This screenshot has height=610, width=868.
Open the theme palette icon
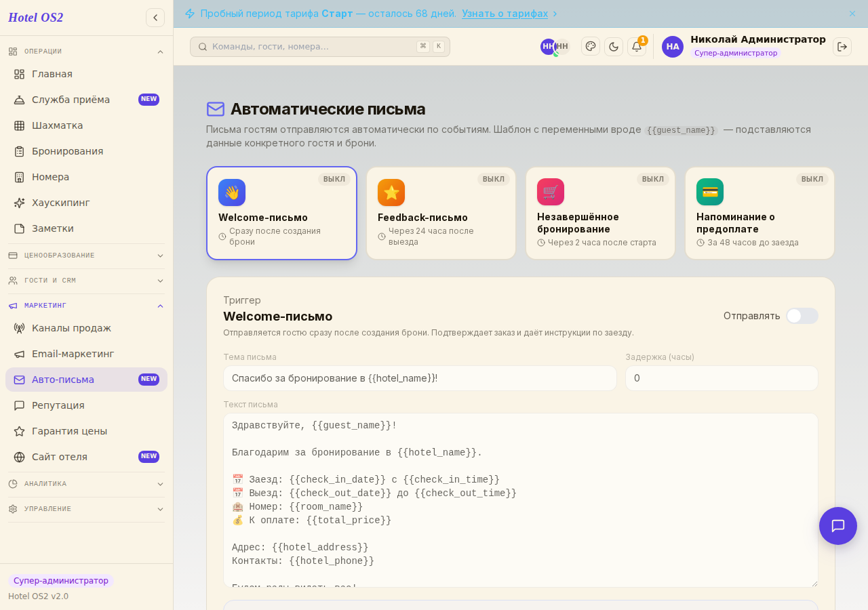tap(591, 47)
